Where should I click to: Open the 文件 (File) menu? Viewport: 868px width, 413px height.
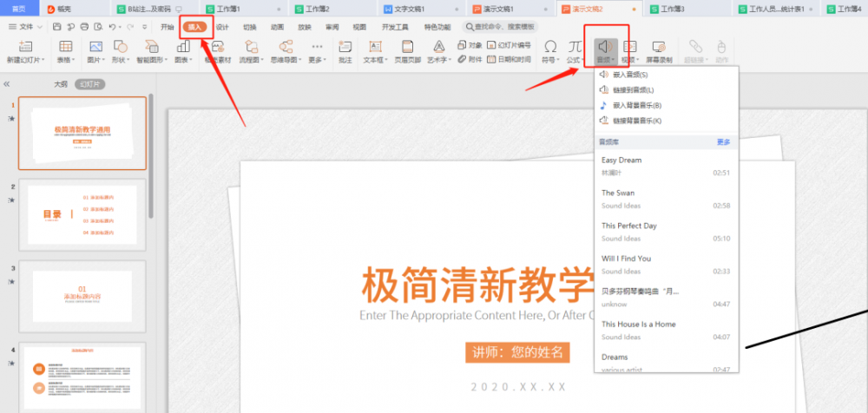[x=26, y=27]
